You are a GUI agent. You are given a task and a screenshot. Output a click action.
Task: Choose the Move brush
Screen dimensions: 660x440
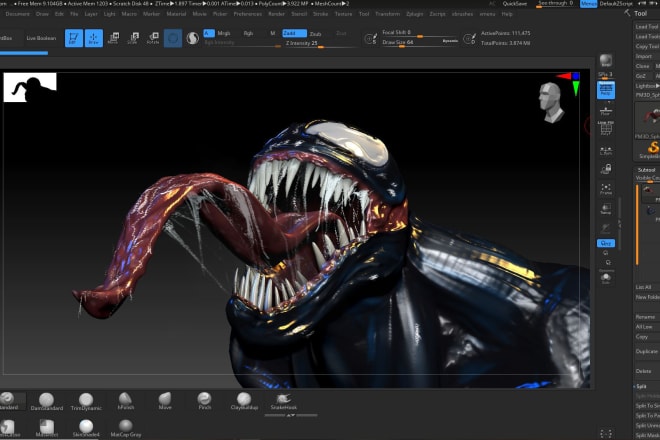tap(165, 401)
